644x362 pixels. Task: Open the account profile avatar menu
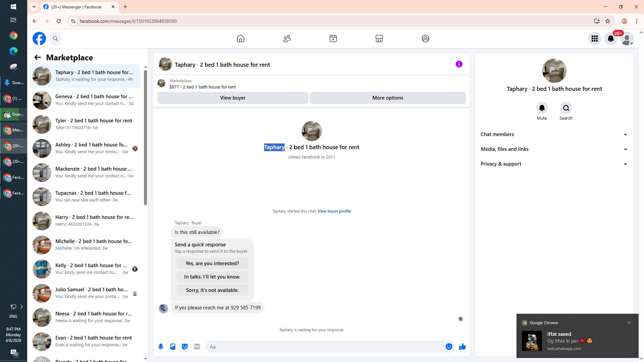627,39
